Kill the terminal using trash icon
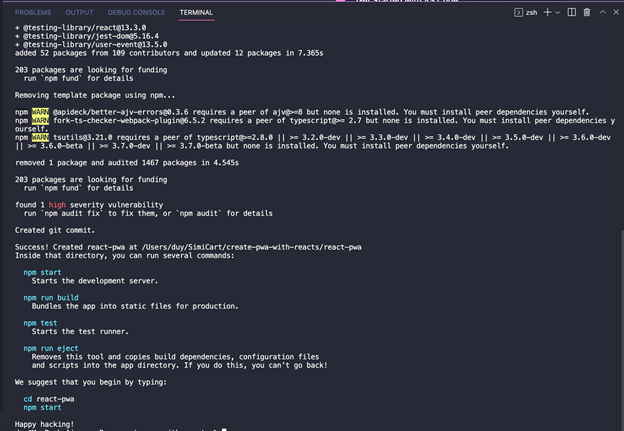 click(587, 12)
